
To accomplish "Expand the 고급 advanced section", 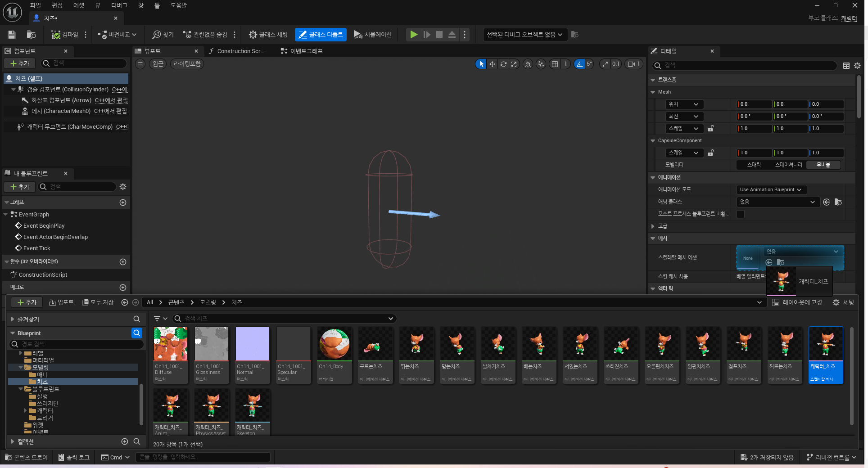I will tap(653, 226).
